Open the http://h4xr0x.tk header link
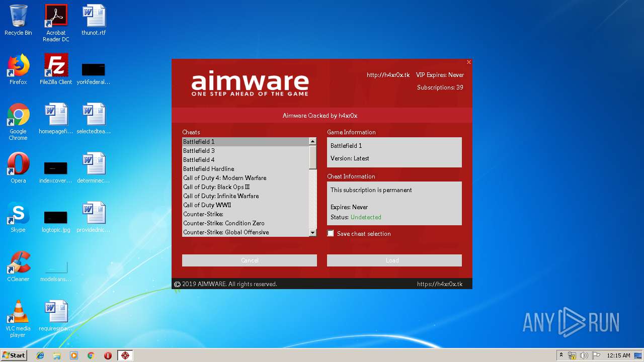The width and height of the screenshot is (644, 362). click(x=388, y=75)
